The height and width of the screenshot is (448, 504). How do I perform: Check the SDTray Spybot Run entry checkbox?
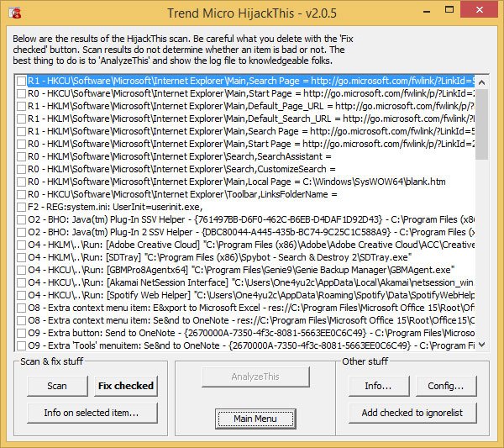pos(22,257)
